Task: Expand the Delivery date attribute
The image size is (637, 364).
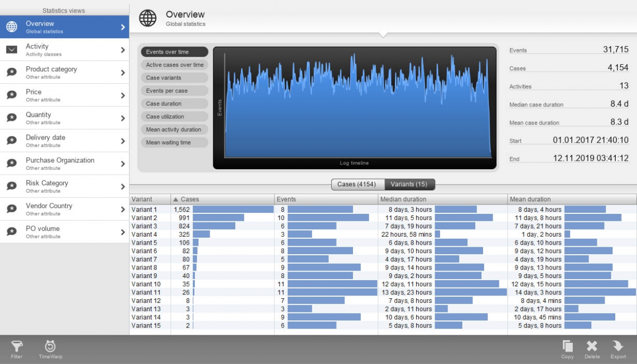Action: coord(122,140)
